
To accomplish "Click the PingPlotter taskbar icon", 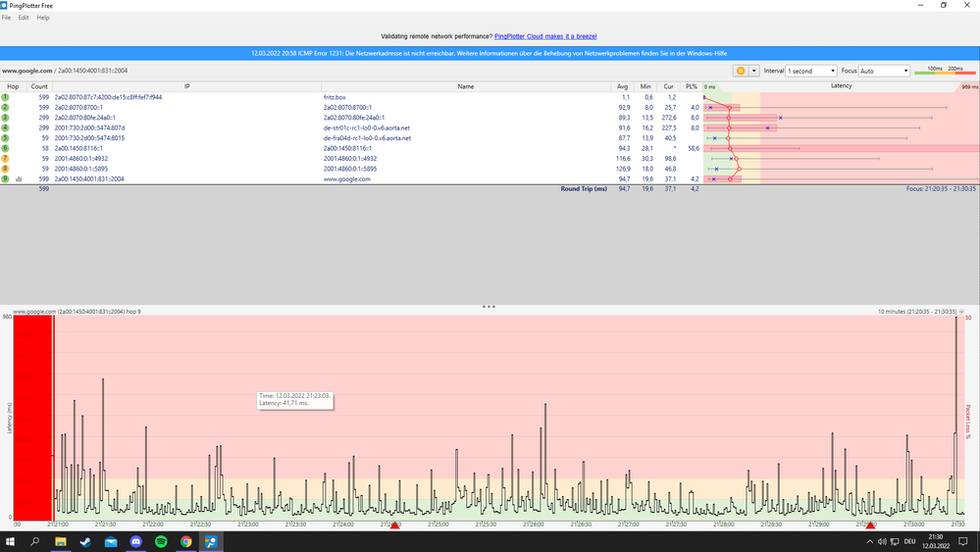I will pos(211,541).
